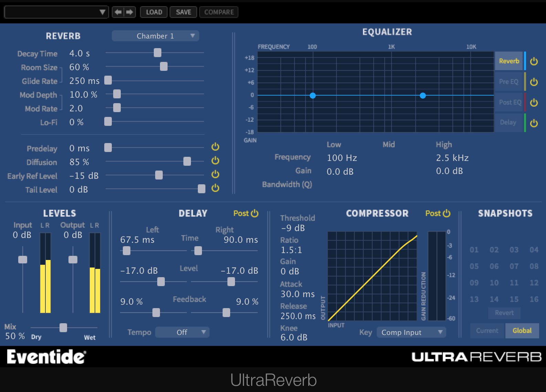Click the Diffusion slider handle

point(187,161)
